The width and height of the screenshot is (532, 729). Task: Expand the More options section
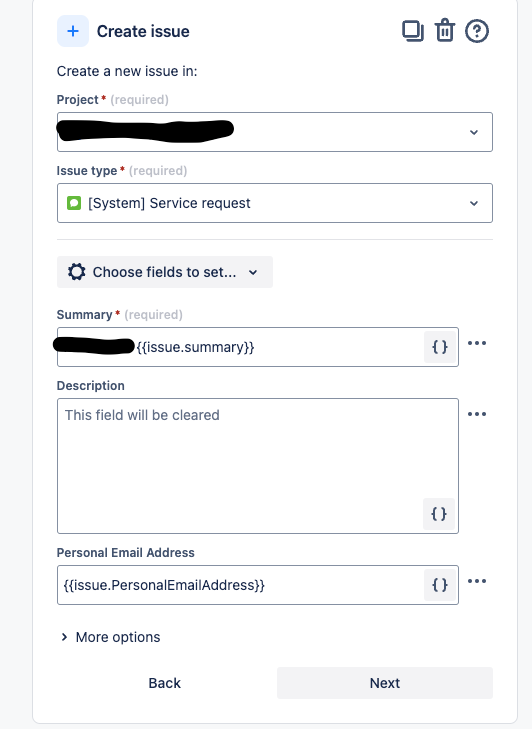(x=110, y=637)
